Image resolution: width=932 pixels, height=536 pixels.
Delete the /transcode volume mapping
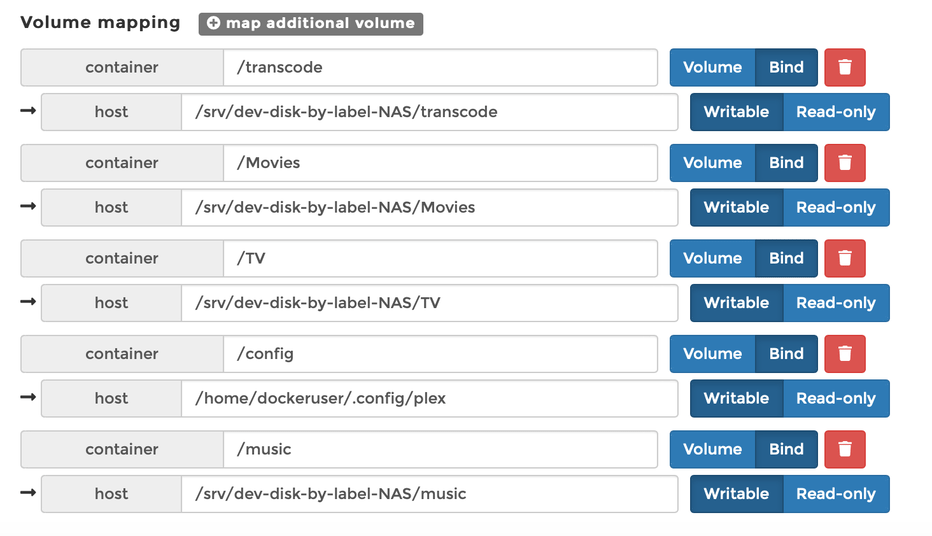tap(845, 68)
